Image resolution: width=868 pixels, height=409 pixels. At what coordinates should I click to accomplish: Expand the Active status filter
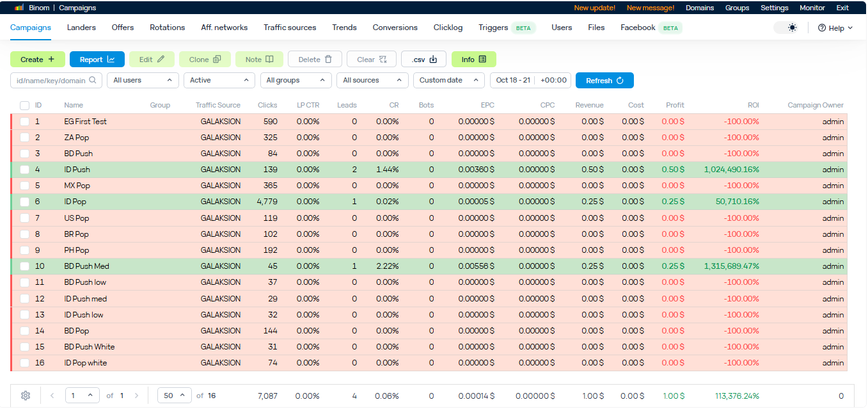tap(219, 80)
